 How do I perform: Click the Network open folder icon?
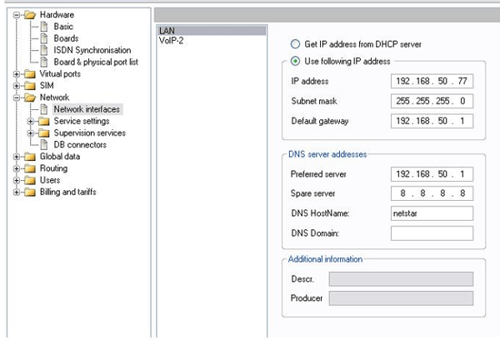click(30, 98)
